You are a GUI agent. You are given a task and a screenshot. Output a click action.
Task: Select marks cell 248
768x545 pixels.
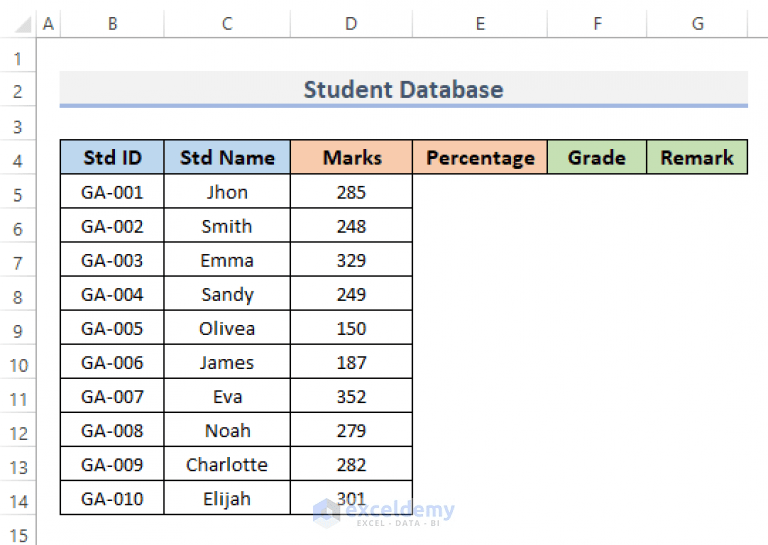click(351, 226)
